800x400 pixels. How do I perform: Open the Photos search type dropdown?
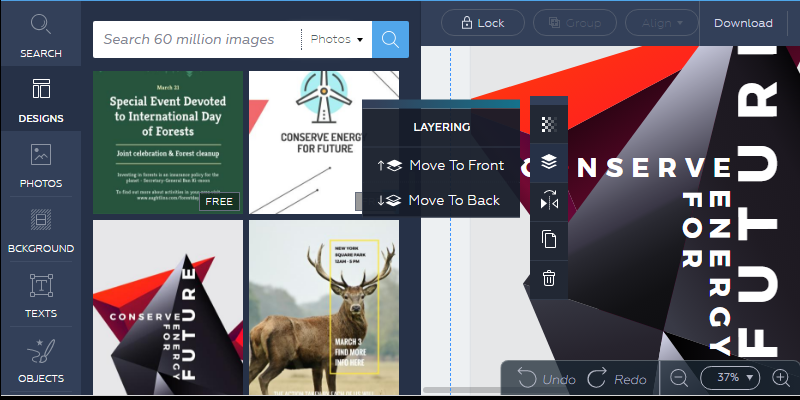[x=337, y=40]
